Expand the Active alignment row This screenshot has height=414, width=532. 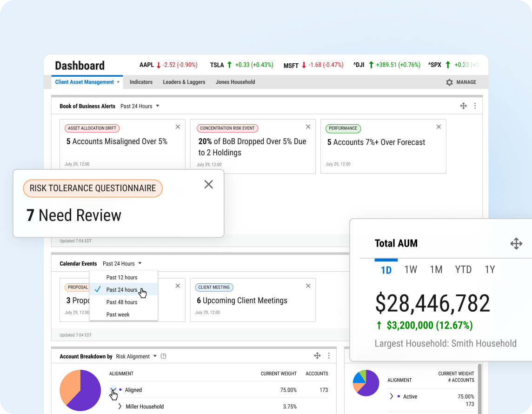[391, 396]
